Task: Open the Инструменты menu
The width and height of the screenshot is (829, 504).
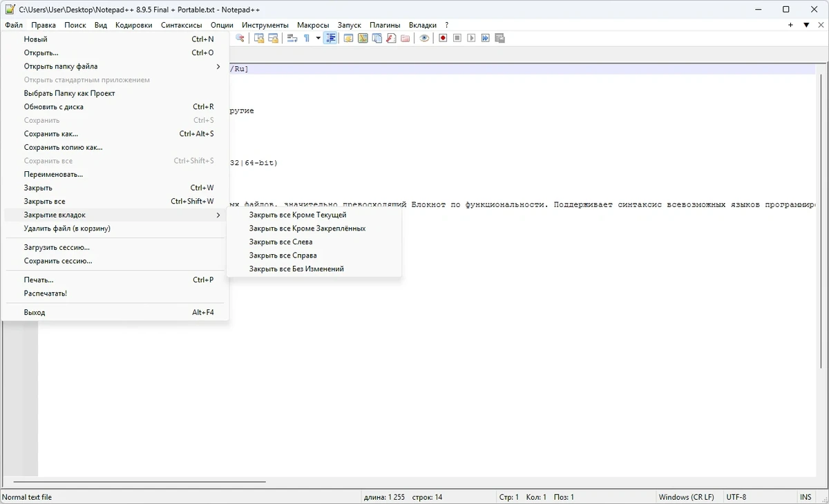Action: point(265,25)
